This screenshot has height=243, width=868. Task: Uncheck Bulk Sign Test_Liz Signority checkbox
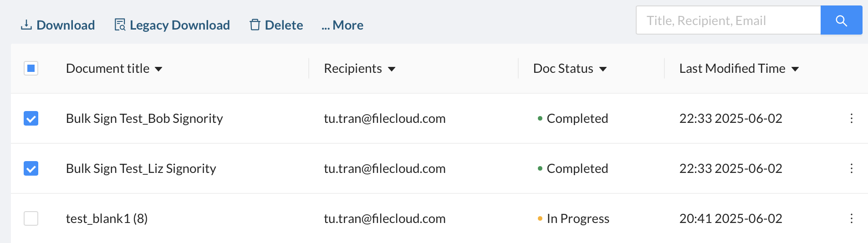point(31,168)
